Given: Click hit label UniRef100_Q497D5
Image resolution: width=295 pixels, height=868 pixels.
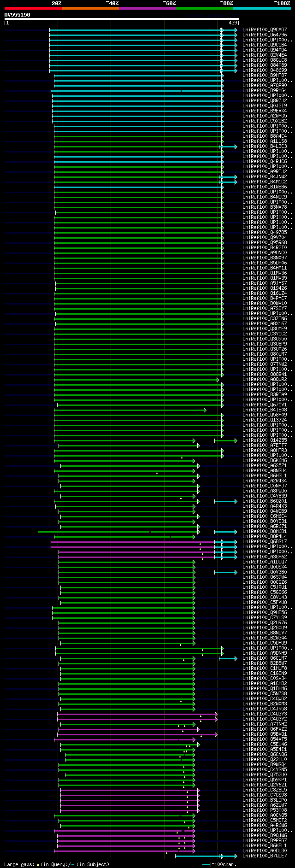Looking at the screenshot, I should click(x=265, y=233).
